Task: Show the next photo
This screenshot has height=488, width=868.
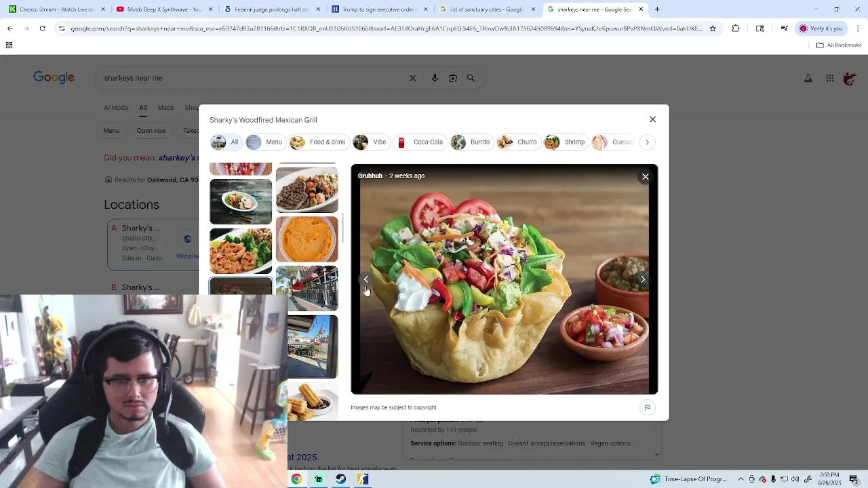Action: 643,279
